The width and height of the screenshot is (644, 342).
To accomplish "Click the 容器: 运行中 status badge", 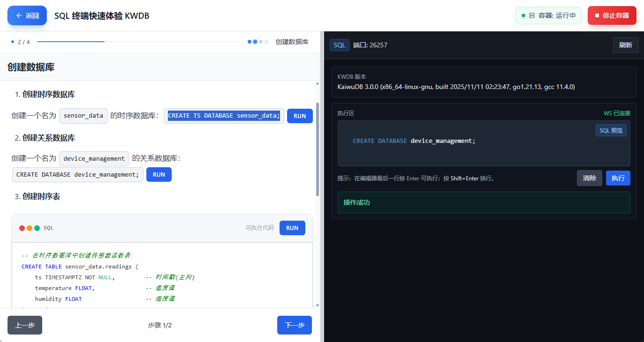I will [549, 15].
